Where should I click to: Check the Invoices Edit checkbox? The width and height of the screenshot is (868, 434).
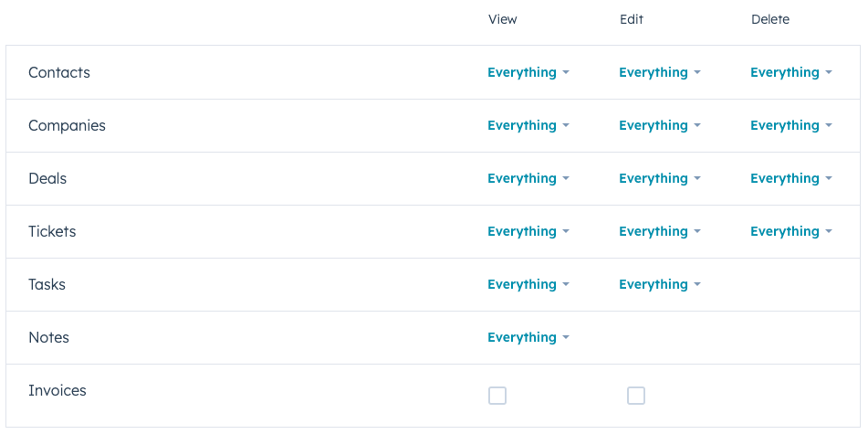636,396
